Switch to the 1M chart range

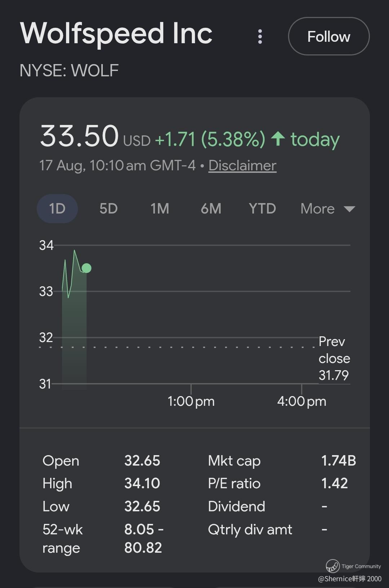[x=160, y=208]
